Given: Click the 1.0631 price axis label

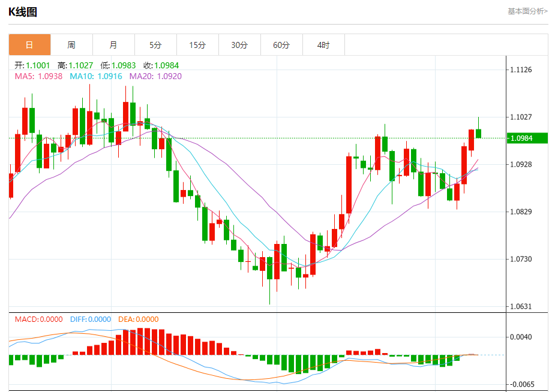Looking at the screenshot, I should (x=521, y=306).
